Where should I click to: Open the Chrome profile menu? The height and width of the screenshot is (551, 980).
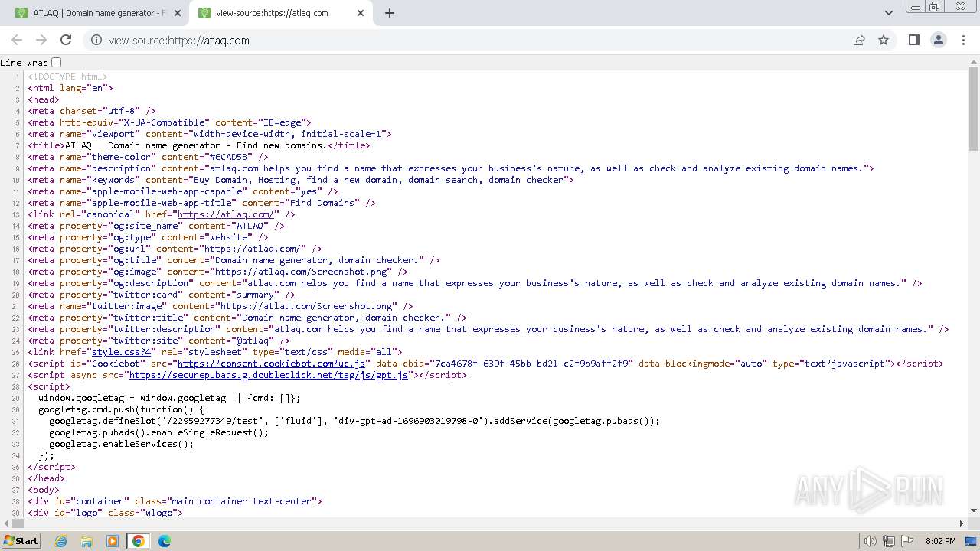[x=939, y=40]
